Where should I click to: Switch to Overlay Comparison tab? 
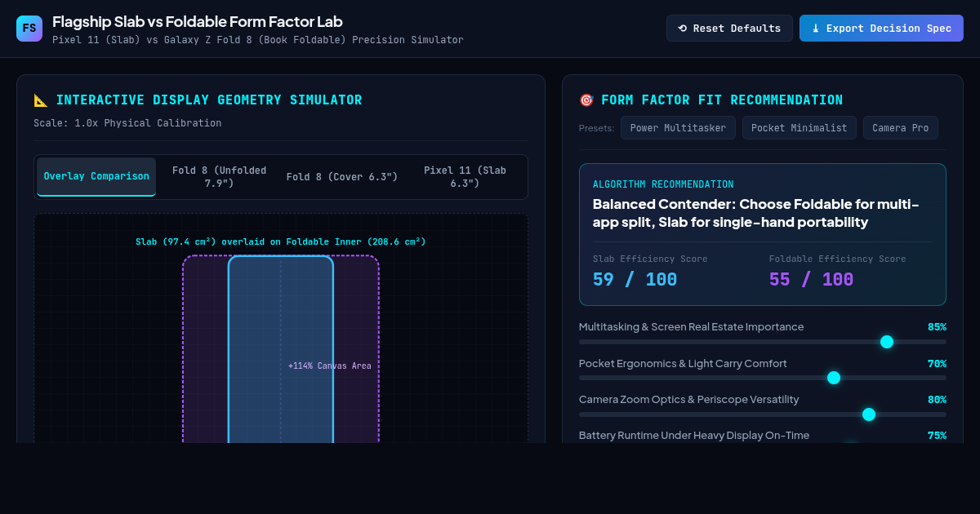96,176
